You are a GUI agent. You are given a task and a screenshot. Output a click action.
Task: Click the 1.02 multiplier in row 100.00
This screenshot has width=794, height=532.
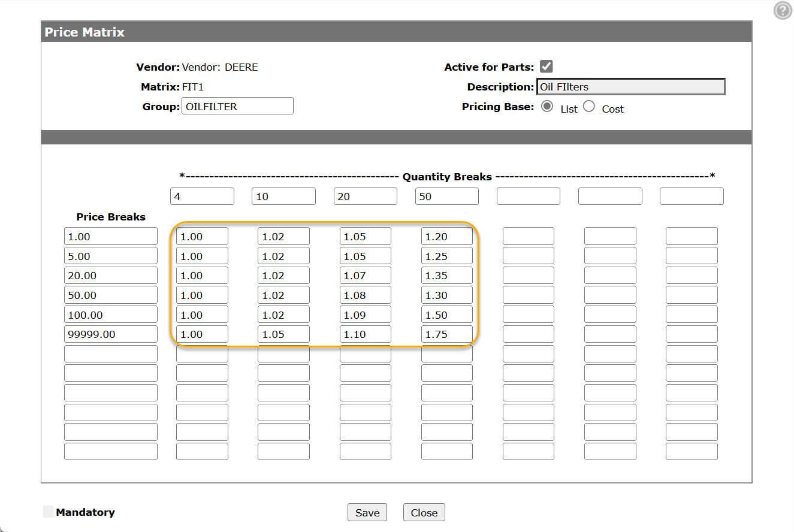pyautogui.click(x=284, y=315)
